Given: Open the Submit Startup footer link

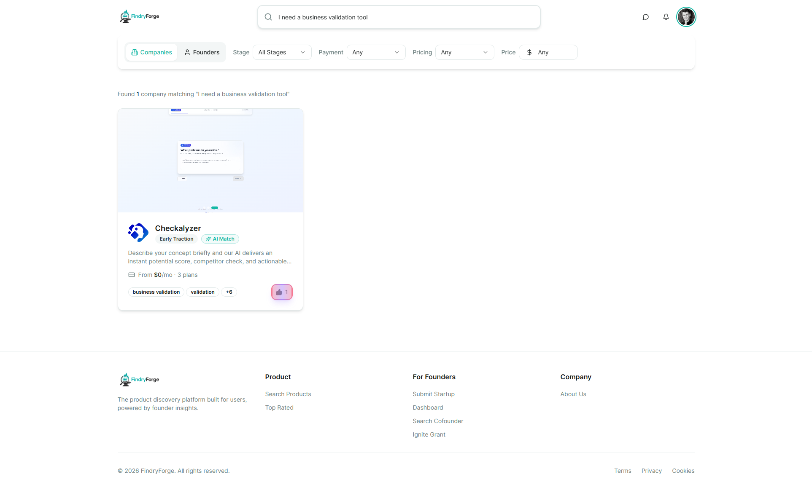Looking at the screenshot, I should 434,394.
